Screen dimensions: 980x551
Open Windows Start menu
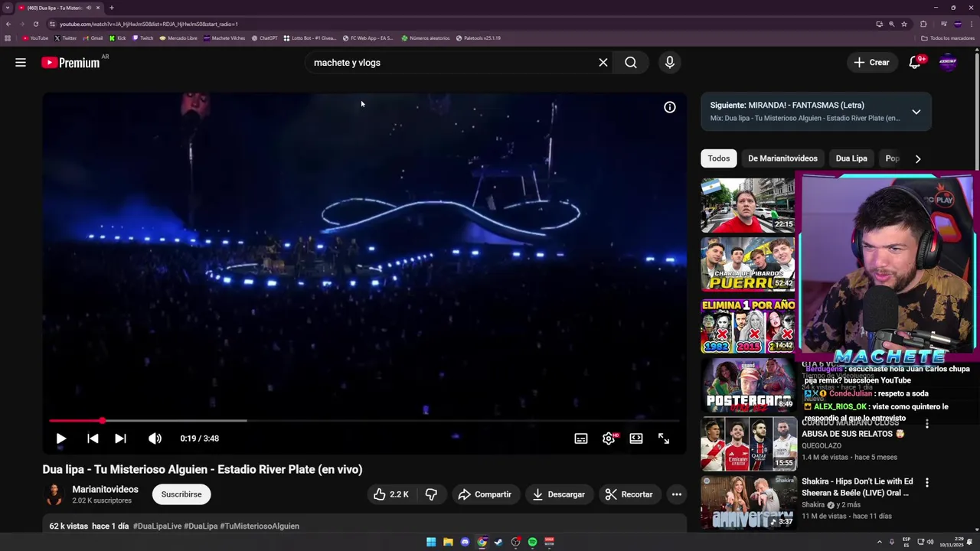(x=431, y=542)
